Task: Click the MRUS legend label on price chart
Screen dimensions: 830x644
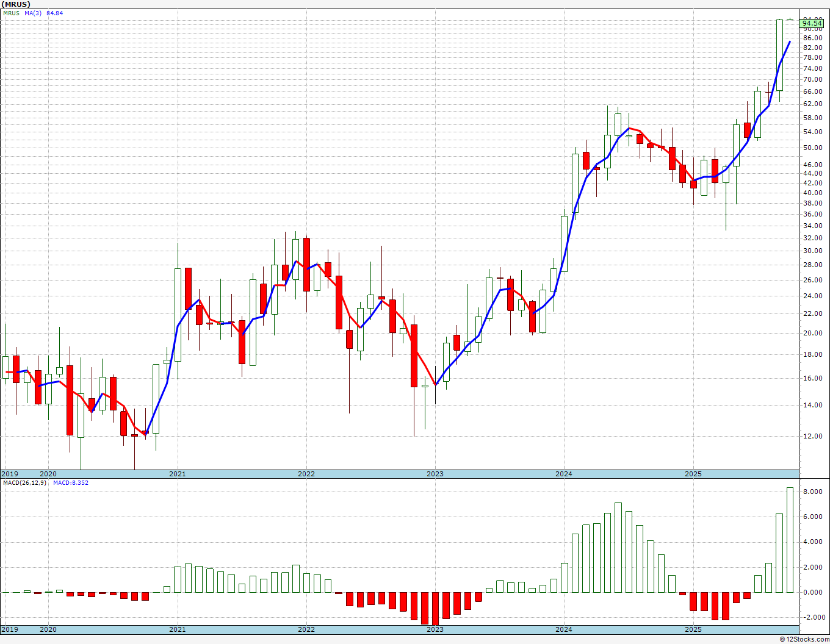Action: point(11,13)
